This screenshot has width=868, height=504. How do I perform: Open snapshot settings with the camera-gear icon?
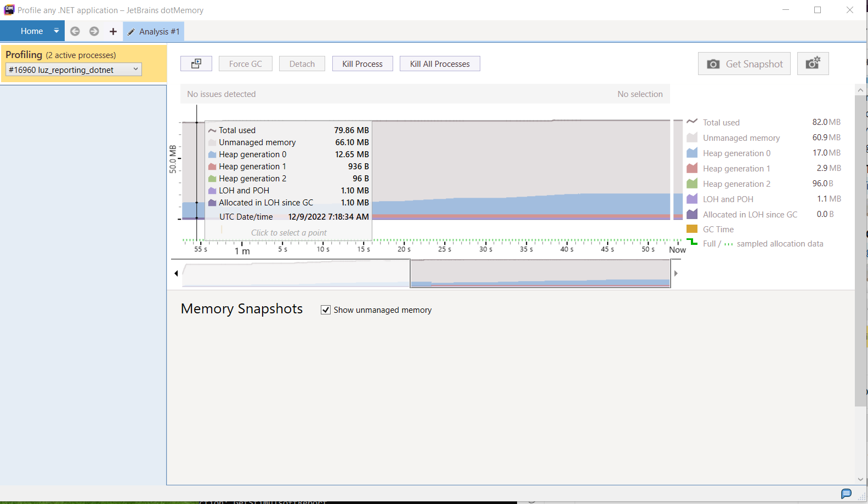click(813, 64)
